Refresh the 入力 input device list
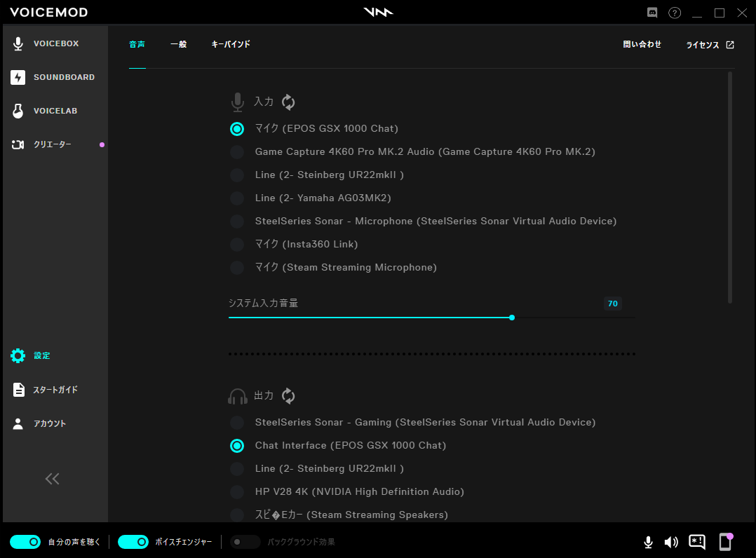 click(x=288, y=102)
